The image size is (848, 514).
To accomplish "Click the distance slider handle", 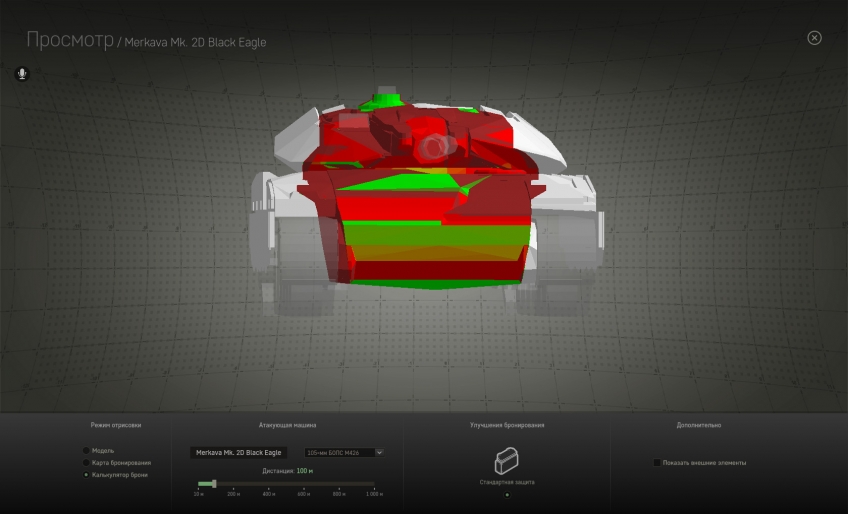I will click(x=214, y=483).
